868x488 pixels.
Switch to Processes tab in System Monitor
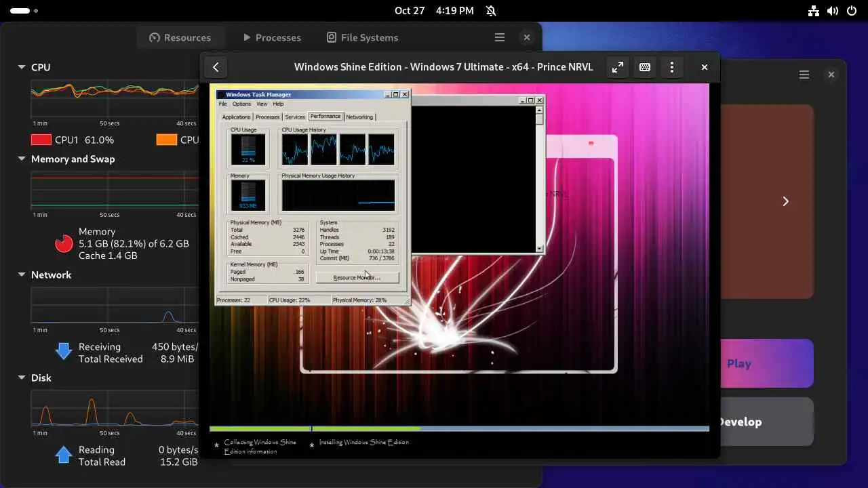[271, 37]
